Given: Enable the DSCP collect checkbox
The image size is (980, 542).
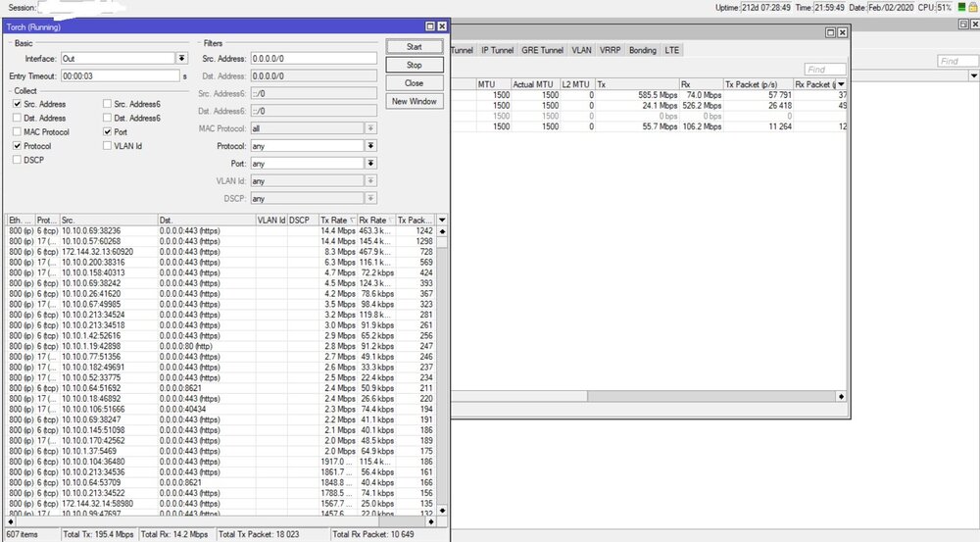Looking at the screenshot, I should point(17,160).
